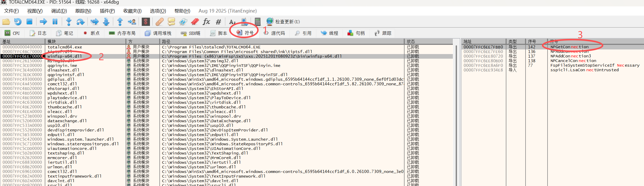Switch to the CPU tab
This screenshot has height=186, width=644.
tap(13, 33)
